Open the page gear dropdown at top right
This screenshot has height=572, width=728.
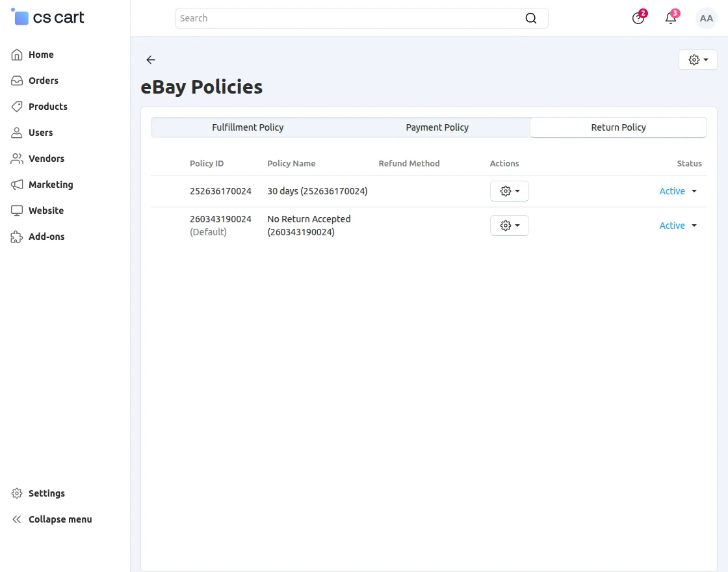(698, 60)
